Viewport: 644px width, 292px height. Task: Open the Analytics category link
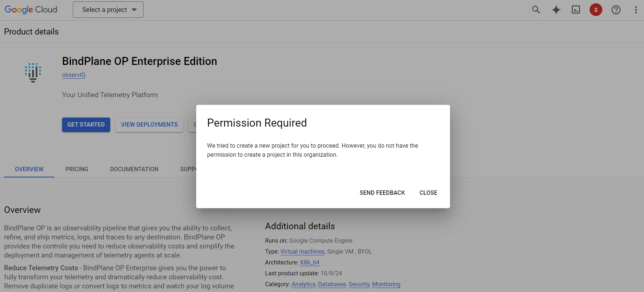pos(304,284)
